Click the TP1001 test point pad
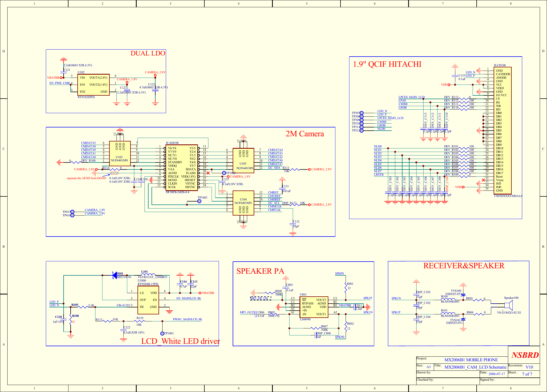 pyautogui.click(x=163, y=333)
